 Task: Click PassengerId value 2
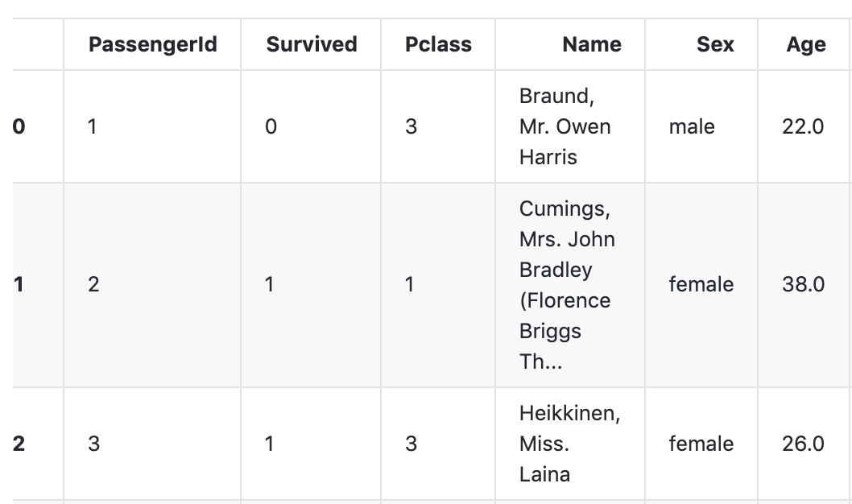click(x=93, y=284)
